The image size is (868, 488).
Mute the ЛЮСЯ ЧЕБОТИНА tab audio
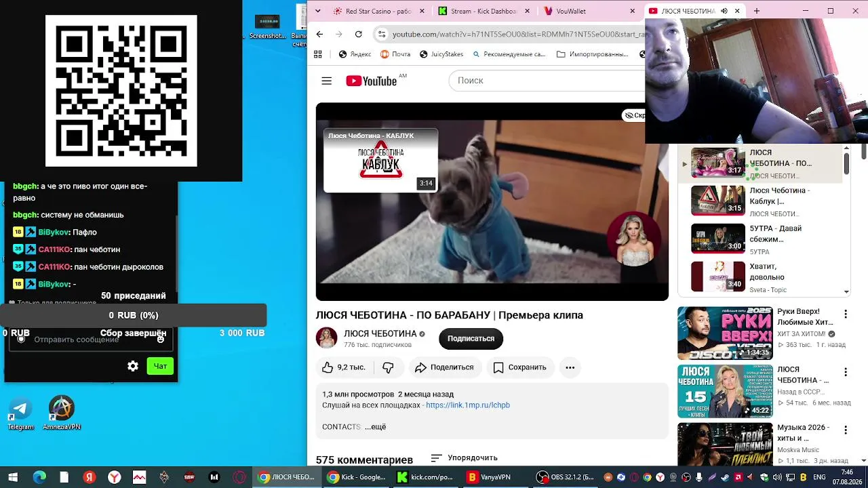pos(724,11)
